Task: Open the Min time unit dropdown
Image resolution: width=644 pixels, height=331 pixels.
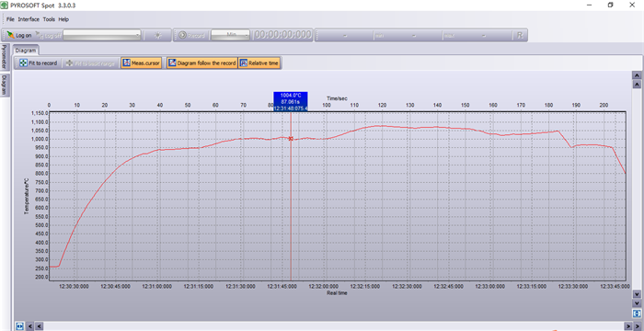Action: tap(230, 35)
